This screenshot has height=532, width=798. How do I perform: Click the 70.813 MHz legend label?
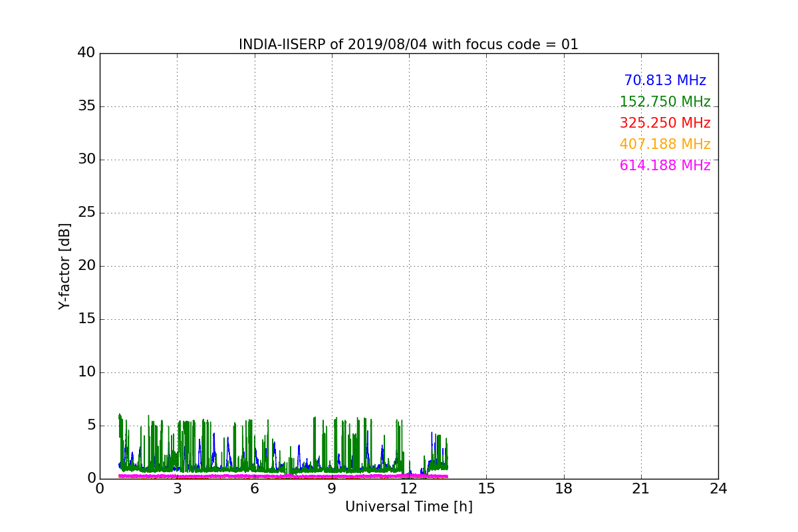(665, 80)
